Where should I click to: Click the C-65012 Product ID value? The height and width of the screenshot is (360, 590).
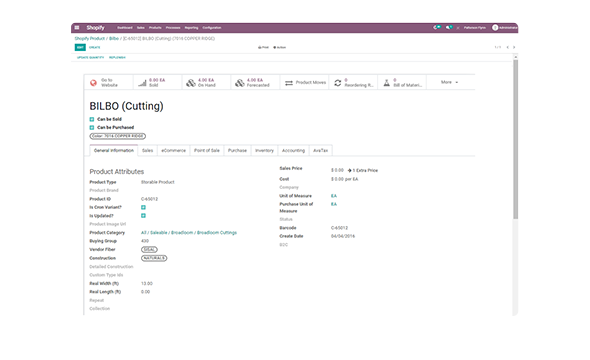149,199
